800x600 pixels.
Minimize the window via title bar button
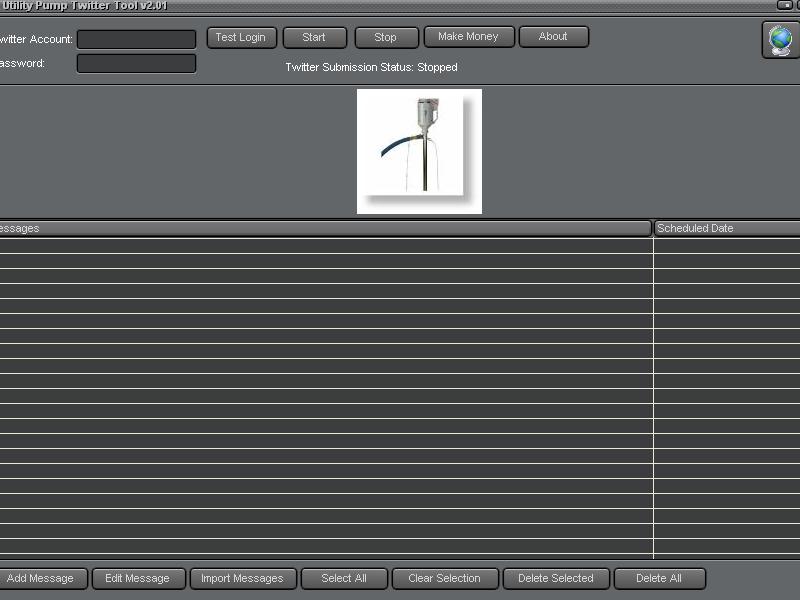click(x=784, y=5)
